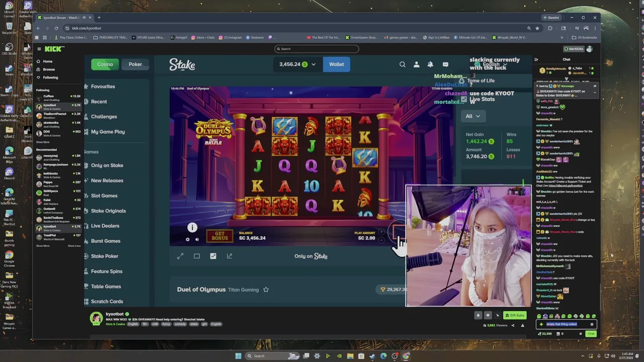The width and height of the screenshot is (644, 362).
Task: Click the Kick search field
Action: pyautogui.click(x=317, y=49)
